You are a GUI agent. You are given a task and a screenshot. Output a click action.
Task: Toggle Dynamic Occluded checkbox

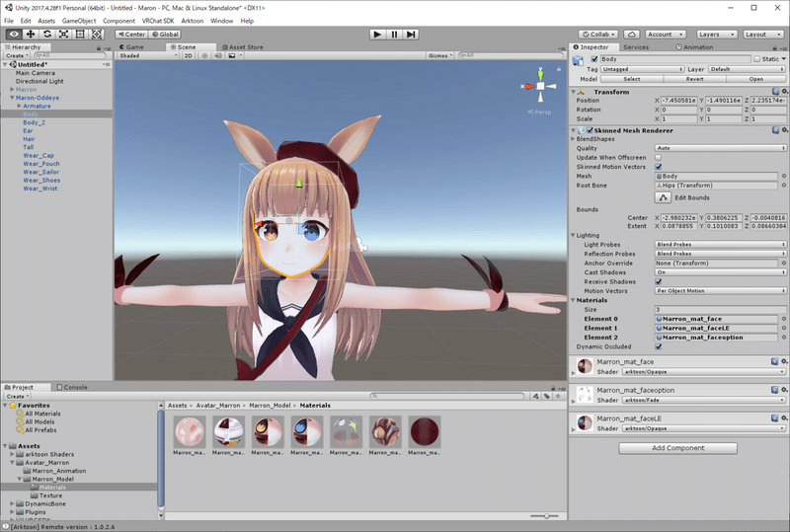(658, 346)
